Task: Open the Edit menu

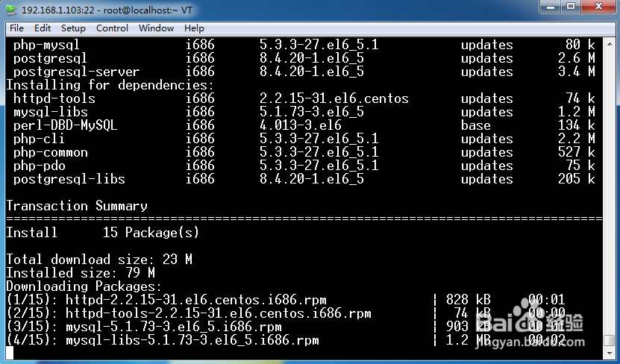Action: point(43,28)
